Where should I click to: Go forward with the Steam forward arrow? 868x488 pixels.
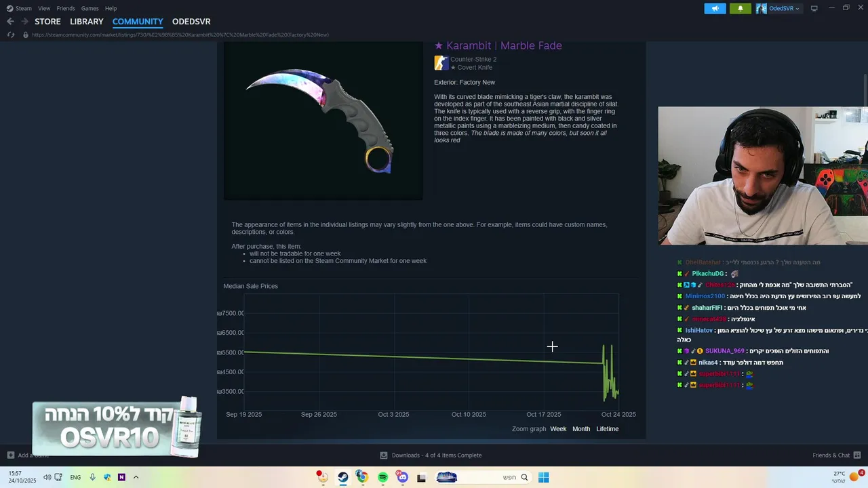coord(24,22)
